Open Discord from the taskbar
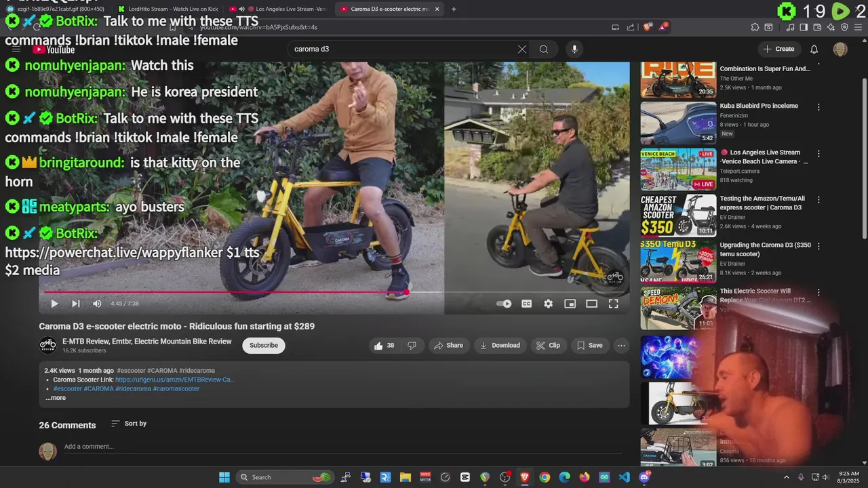 pos(644,477)
